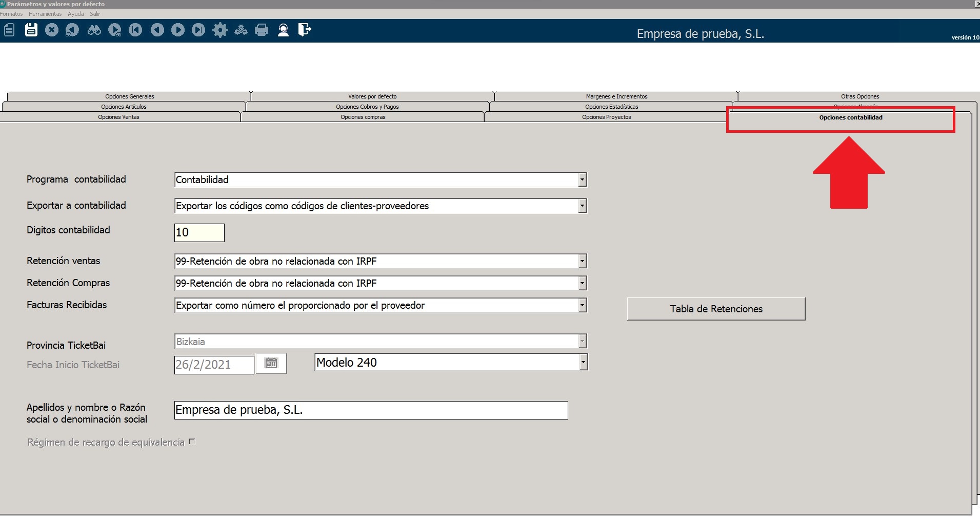
Task: Click the Tabla de Retenciones button
Action: click(x=716, y=309)
